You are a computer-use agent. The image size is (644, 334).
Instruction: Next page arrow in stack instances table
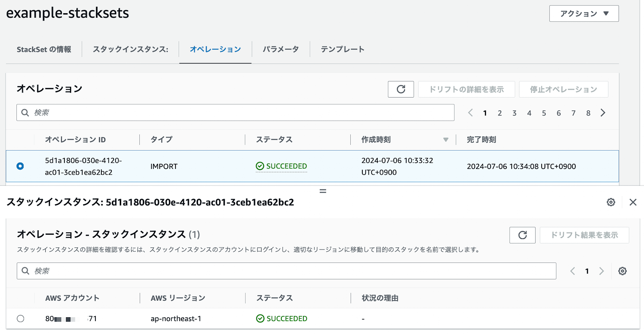(601, 271)
